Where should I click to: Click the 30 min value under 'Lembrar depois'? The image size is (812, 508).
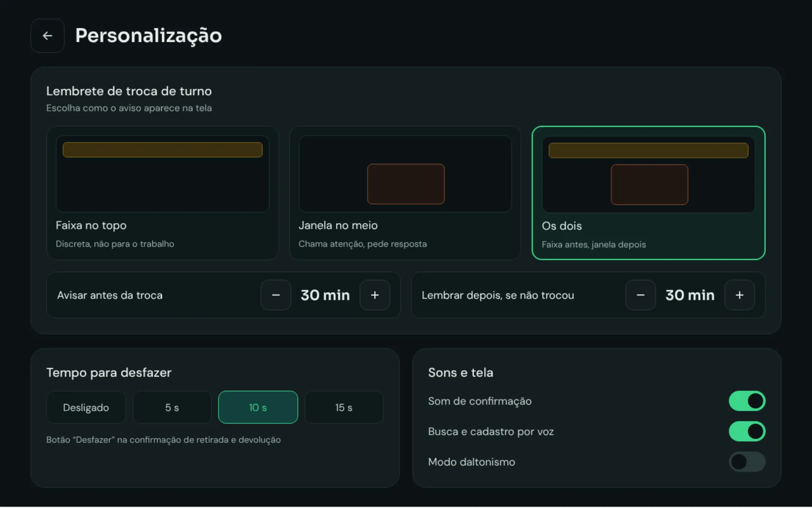(x=690, y=295)
